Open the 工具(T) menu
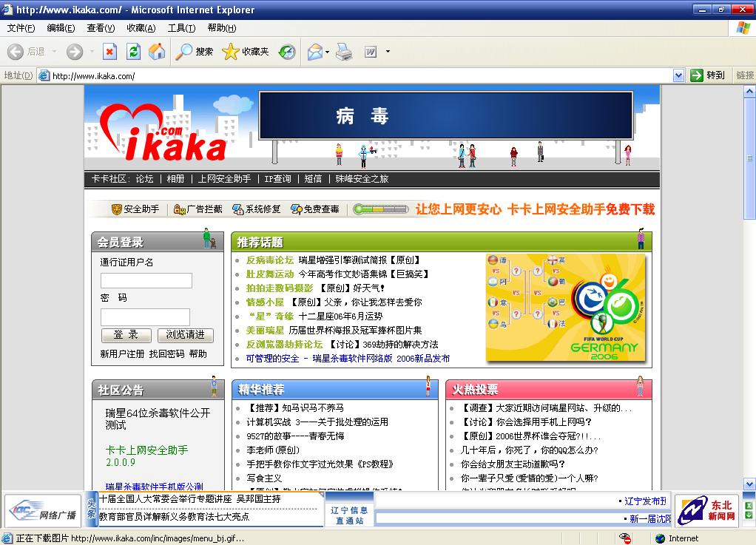This screenshot has height=545, width=756. (x=182, y=28)
